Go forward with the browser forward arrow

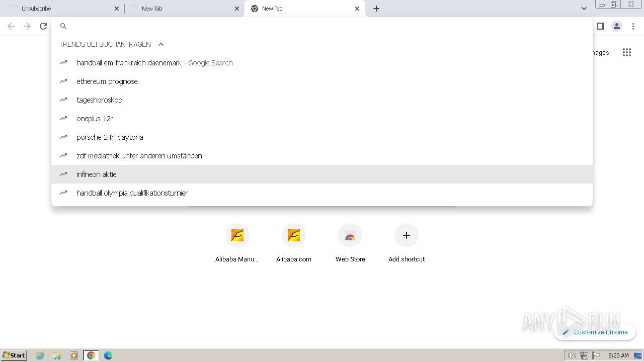pos(27,26)
